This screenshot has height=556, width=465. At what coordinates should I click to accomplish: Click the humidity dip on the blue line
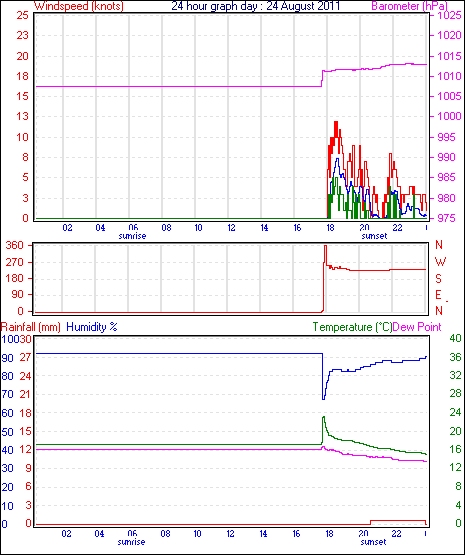(323, 394)
